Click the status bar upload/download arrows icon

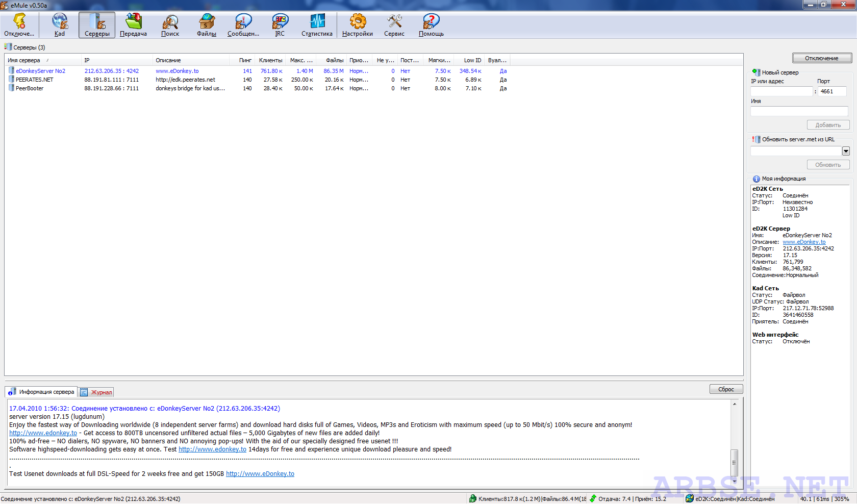tap(593, 499)
